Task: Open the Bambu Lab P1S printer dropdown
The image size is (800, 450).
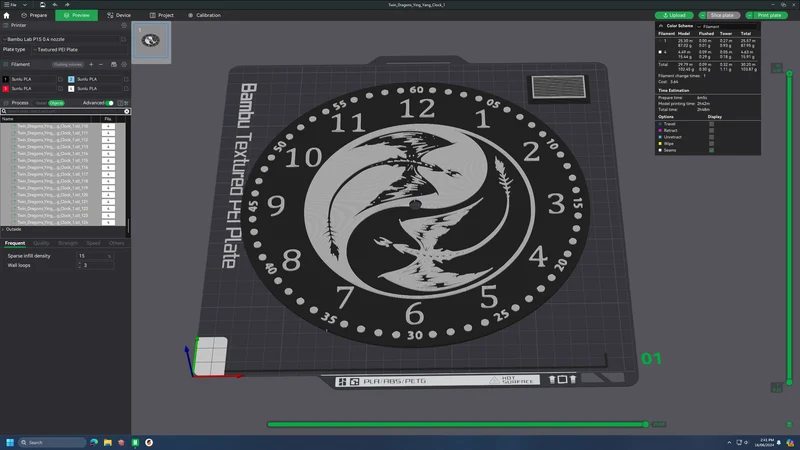Action: [x=61, y=39]
